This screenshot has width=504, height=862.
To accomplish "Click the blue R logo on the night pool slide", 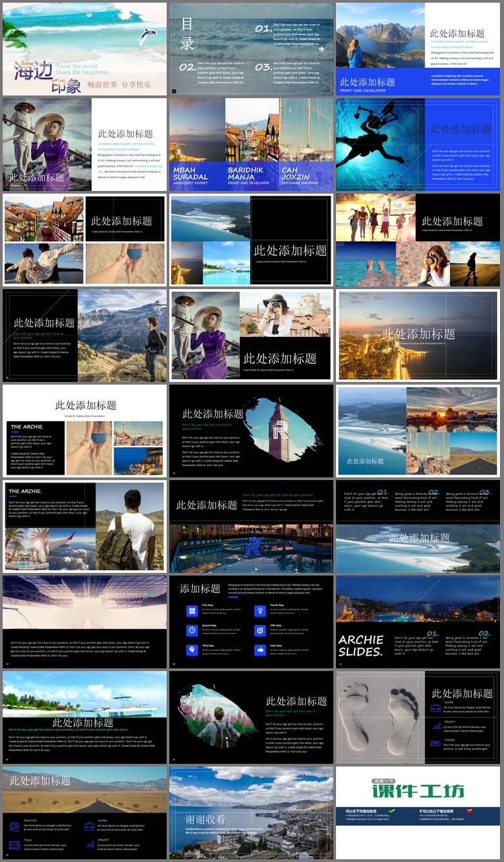I will point(255,546).
